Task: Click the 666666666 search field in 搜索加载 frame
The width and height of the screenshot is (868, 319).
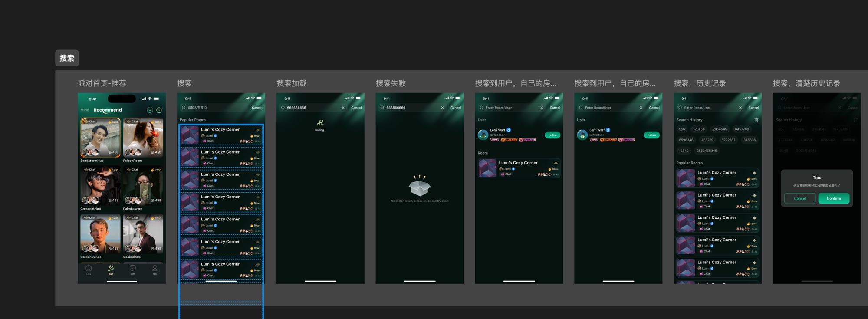Action: coord(313,108)
